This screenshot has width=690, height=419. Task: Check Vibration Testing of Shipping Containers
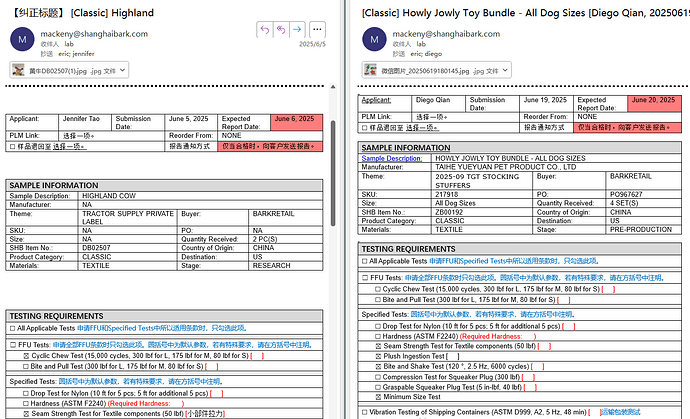point(364,412)
